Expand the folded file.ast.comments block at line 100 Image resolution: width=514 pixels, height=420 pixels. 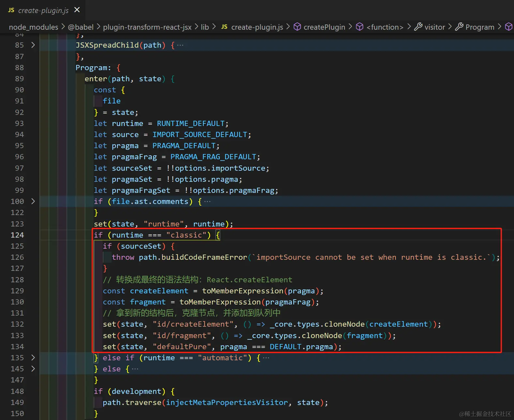point(33,201)
